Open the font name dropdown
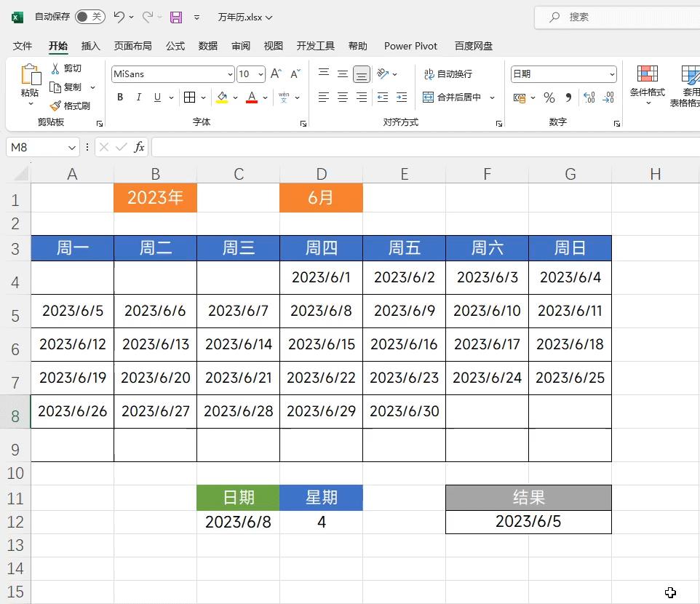The height and width of the screenshot is (604, 700). 230,73
